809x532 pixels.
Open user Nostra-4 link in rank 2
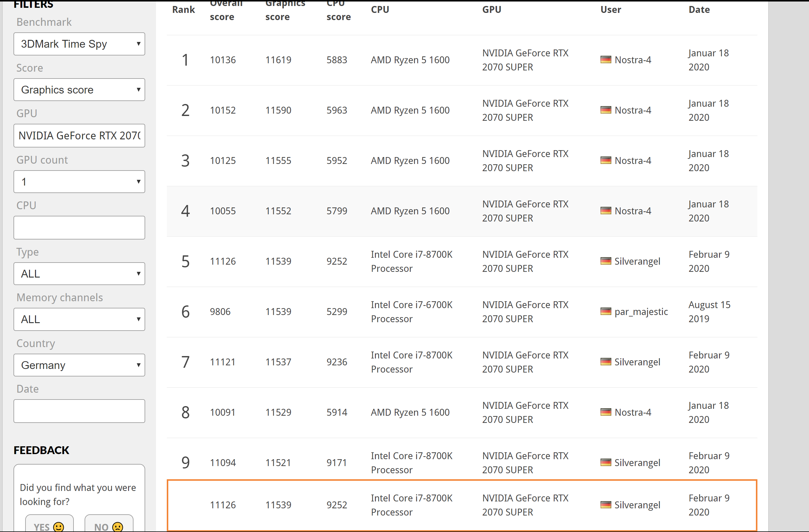tap(633, 110)
